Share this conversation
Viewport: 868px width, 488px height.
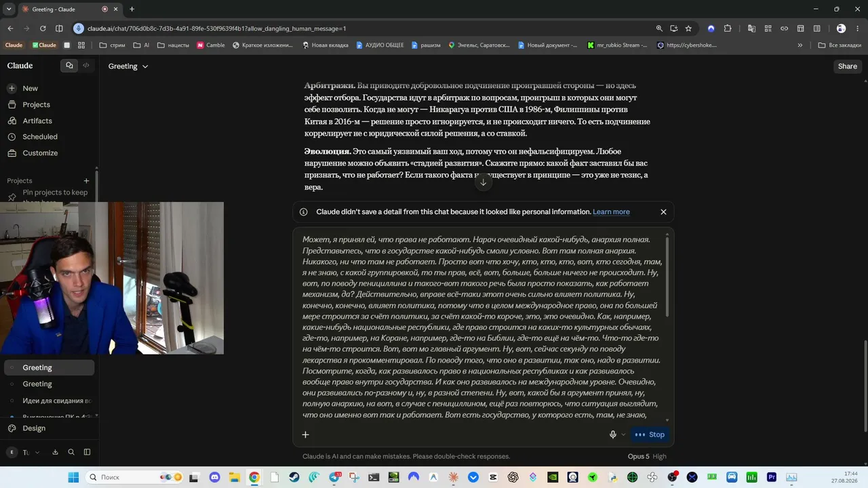(x=848, y=66)
